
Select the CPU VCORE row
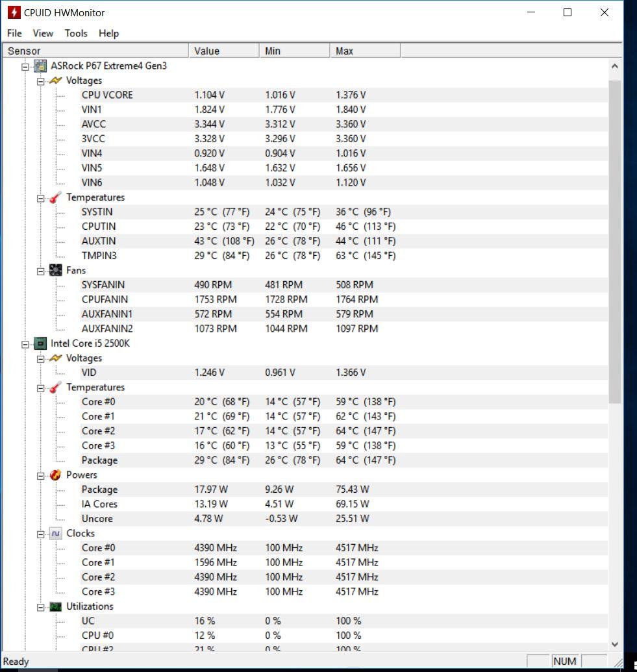click(343, 95)
